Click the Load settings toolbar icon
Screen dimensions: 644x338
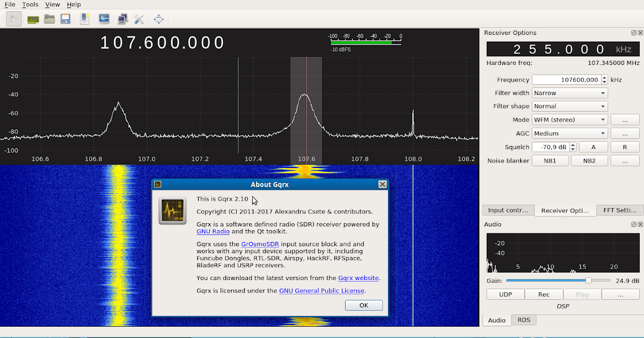[49, 18]
